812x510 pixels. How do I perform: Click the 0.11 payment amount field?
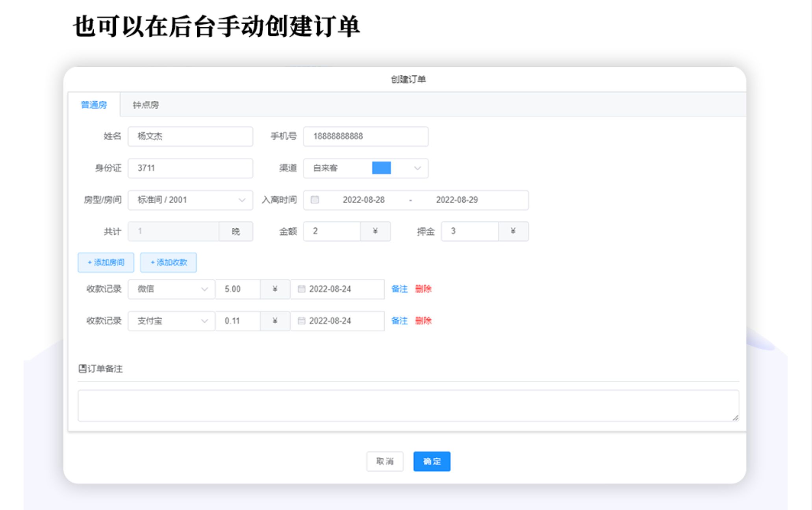(x=238, y=321)
